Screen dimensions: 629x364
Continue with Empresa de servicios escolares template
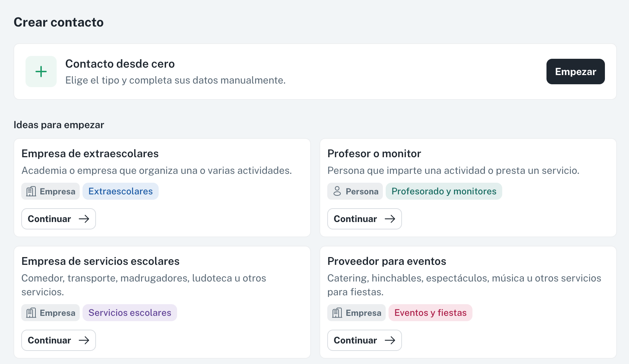58,340
